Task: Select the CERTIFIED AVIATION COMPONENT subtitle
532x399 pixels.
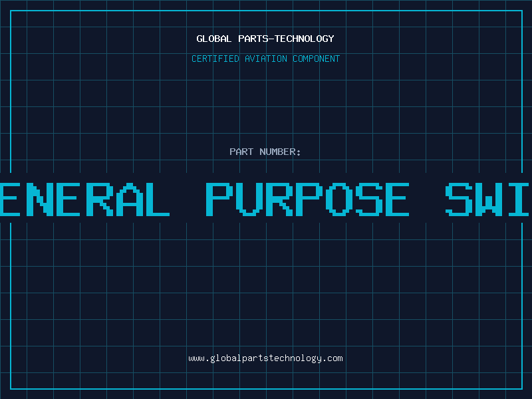Action: click(x=265, y=59)
